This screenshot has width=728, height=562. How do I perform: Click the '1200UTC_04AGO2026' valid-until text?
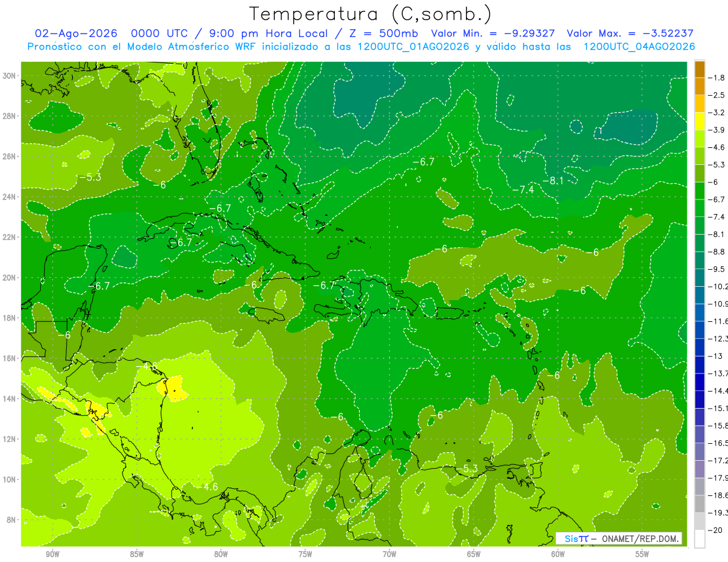point(639,47)
